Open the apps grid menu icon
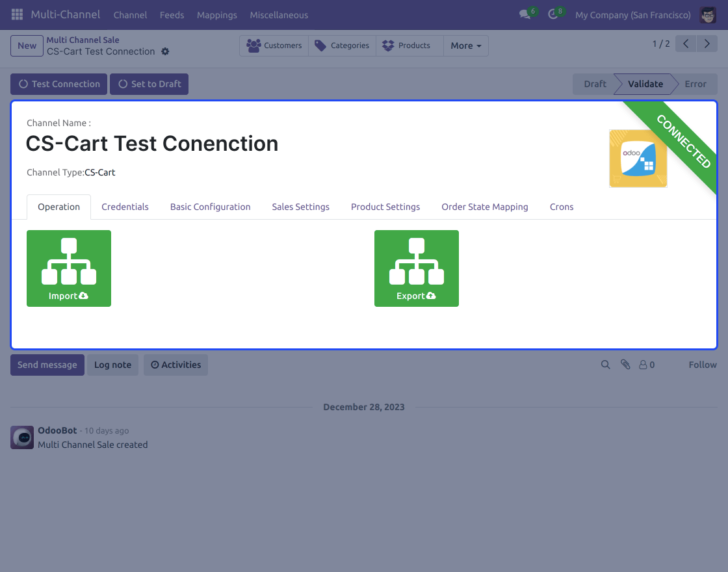 [x=17, y=14]
